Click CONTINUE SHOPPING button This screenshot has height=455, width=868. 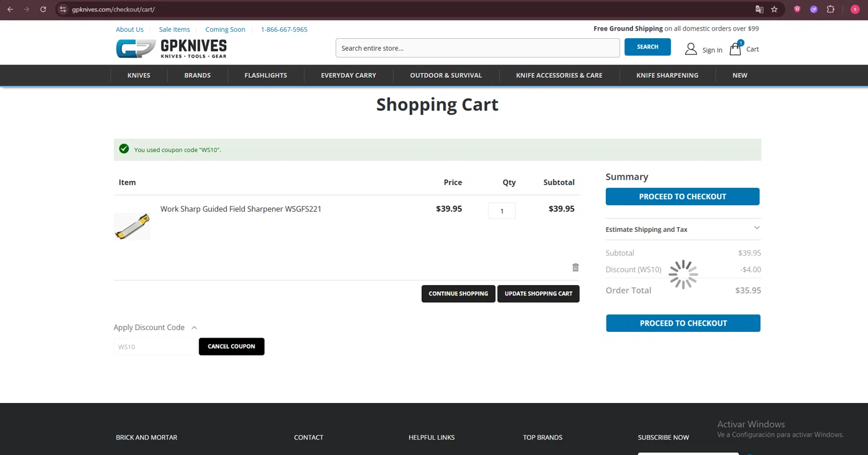(x=458, y=294)
